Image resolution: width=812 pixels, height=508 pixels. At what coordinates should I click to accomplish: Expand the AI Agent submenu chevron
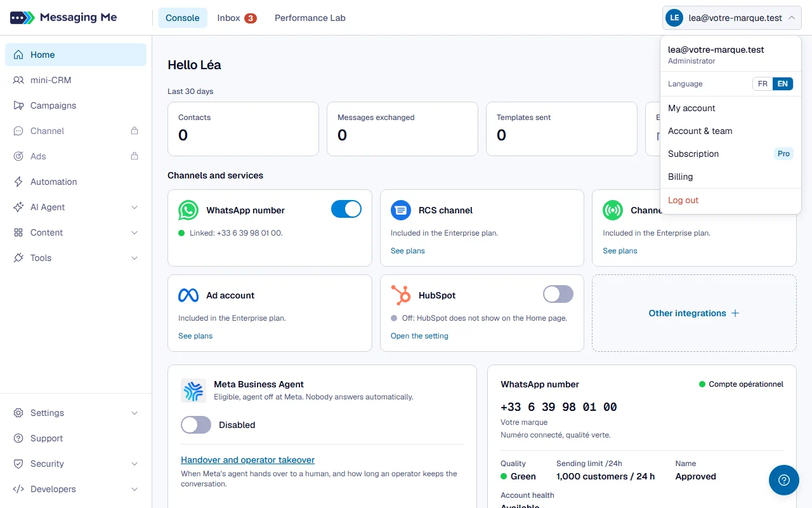(x=134, y=207)
